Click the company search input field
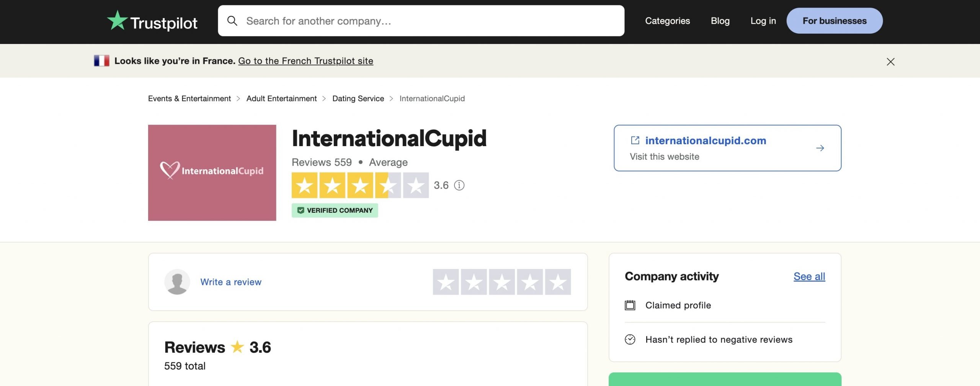This screenshot has width=980, height=386. [x=421, y=21]
